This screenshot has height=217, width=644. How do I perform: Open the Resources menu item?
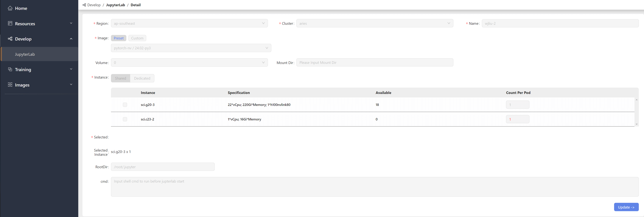pos(39,24)
